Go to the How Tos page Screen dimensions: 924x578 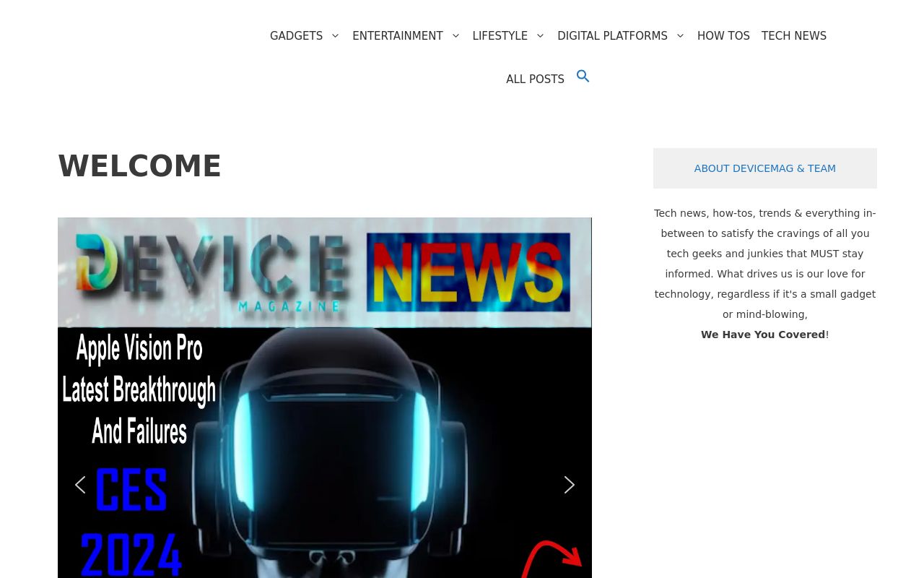click(x=723, y=36)
